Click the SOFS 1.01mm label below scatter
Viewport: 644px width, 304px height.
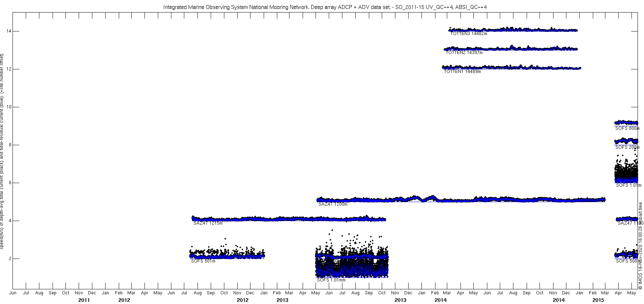(x=331, y=280)
